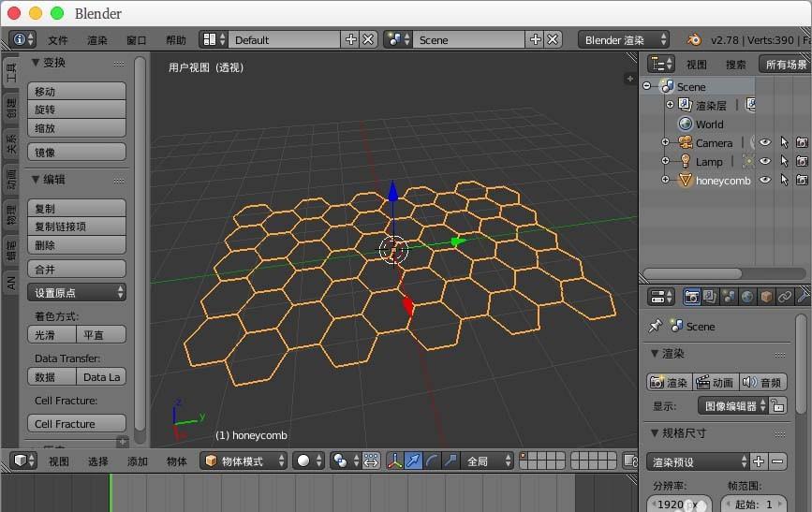The width and height of the screenshot is (812, 512).
Task: Open the pivot point selector
Action: (345, 461)
